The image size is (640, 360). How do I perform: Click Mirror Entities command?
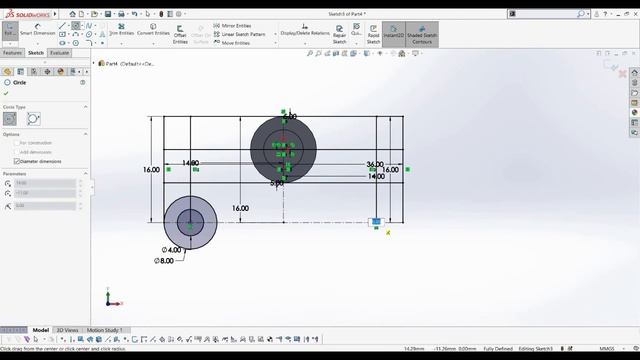point(232,26)
